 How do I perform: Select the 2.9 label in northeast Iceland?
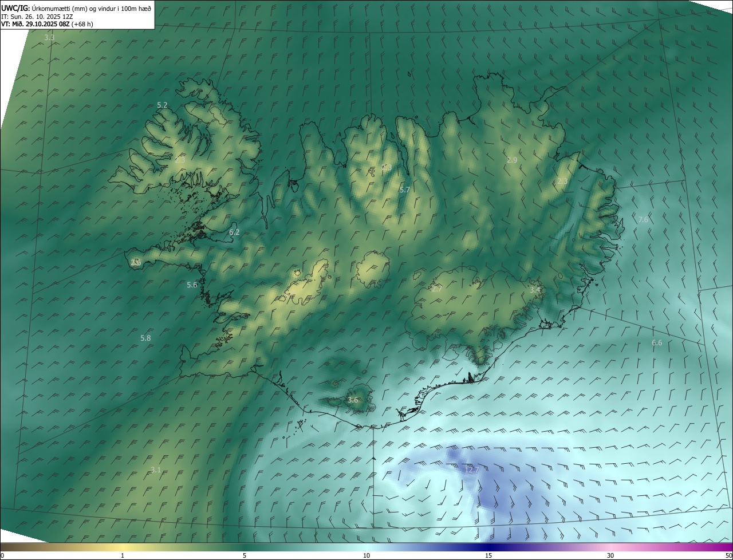pos(512,160)
